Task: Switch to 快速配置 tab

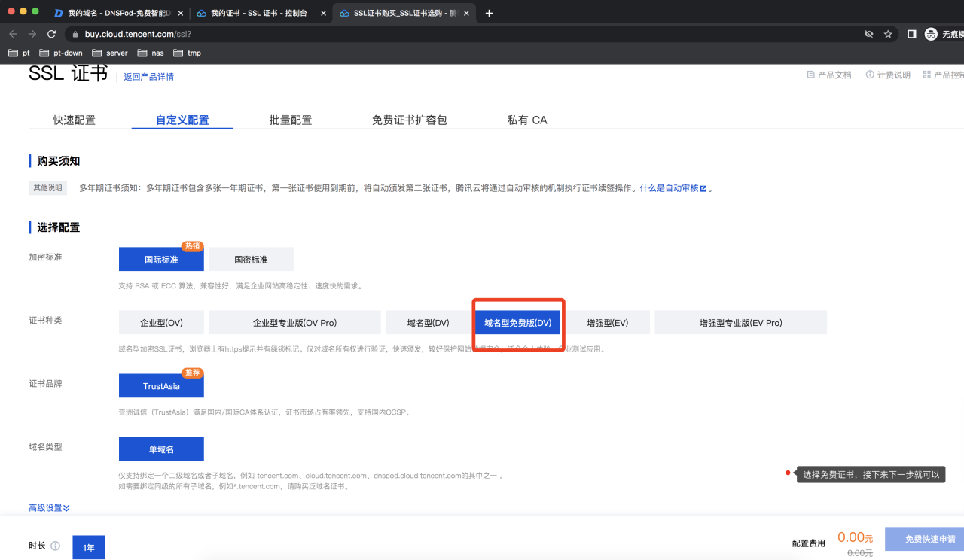Action: [x=74, y=120]
